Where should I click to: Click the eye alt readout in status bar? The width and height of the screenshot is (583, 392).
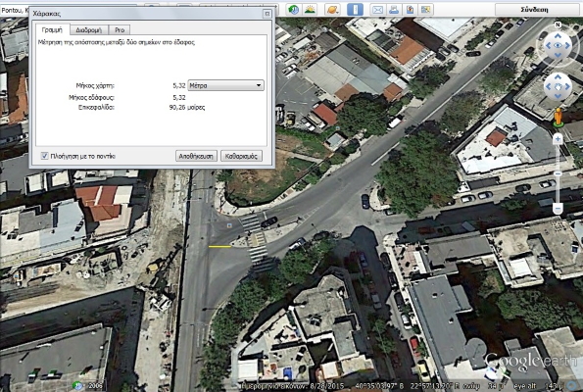539,386
